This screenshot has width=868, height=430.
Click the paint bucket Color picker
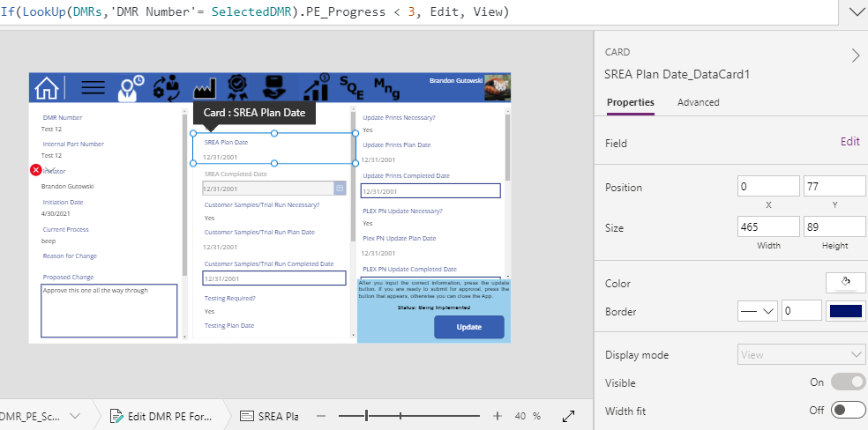pyautogui.click(x=845, y=283)
